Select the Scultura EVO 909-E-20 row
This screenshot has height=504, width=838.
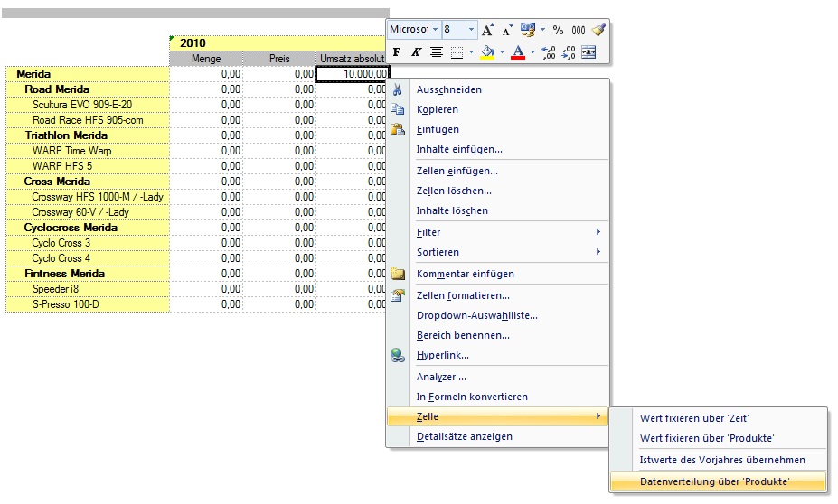click(88, 105)
